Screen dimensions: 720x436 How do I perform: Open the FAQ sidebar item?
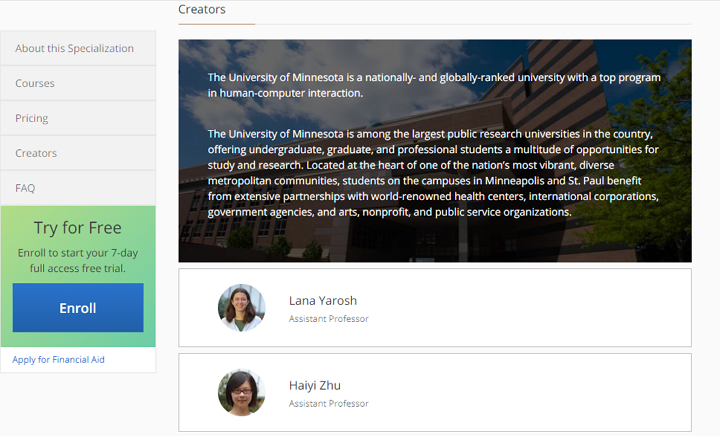coord(25,188)
